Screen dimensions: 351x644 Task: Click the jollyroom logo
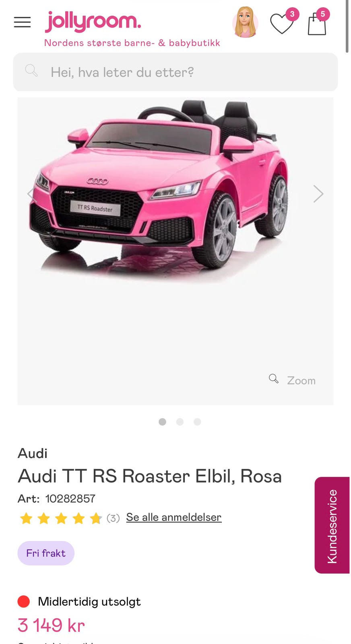[x=93, y=22]
